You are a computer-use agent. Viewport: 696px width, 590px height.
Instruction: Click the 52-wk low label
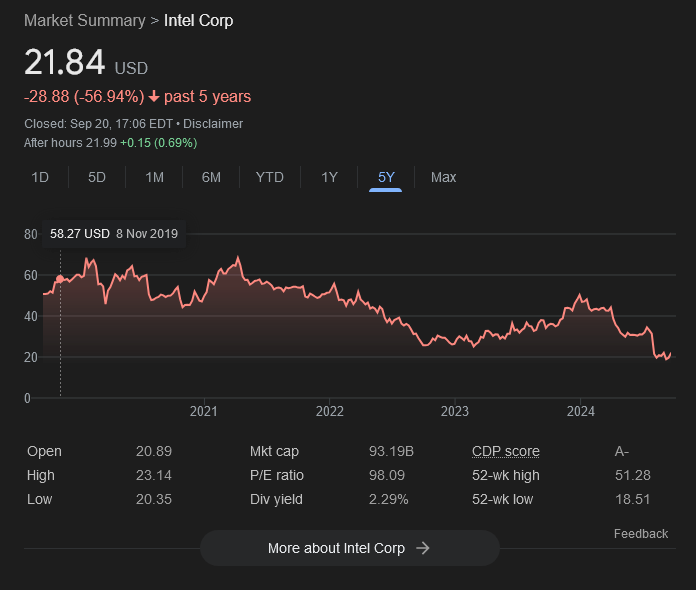point(502,499)
